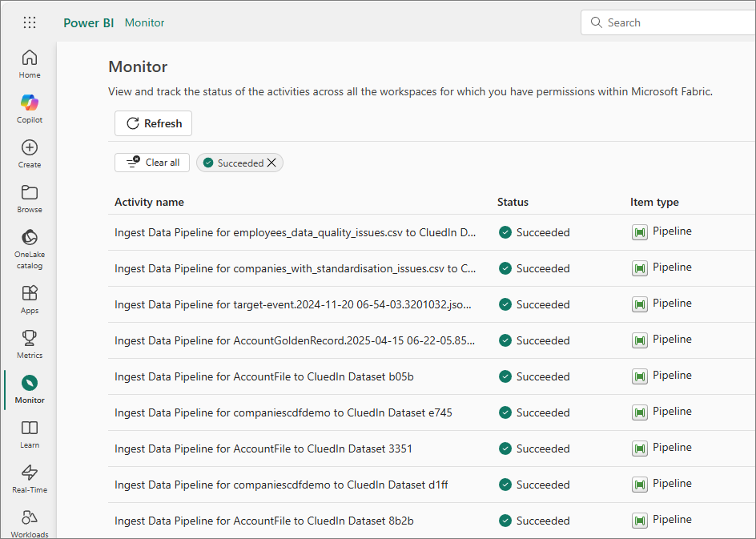Open Copilot from the left navigation
756x539 pixels.
[x=30, y=108]
